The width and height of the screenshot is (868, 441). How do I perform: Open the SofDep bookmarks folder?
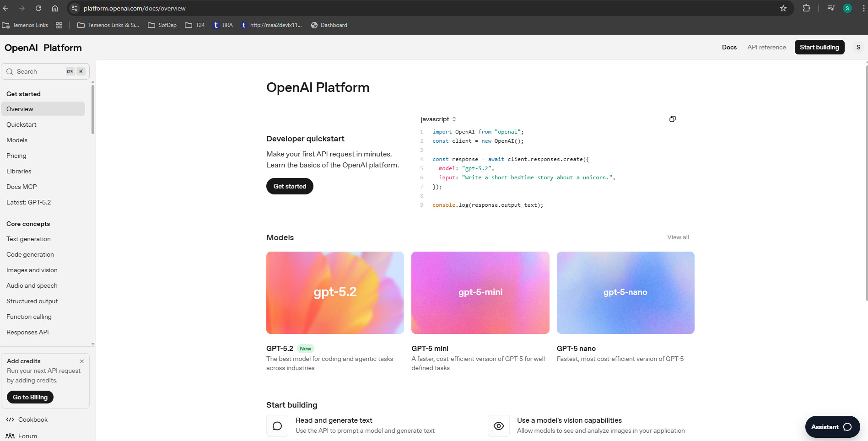tap(162, 25)
